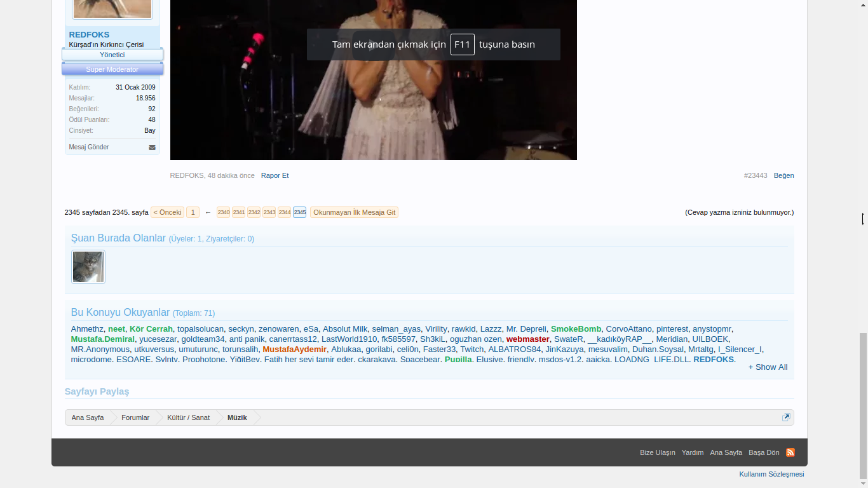Screen dimensions: 868x488
Task: Jump to page 1 of the thread
Action: [x=193, y=212]
